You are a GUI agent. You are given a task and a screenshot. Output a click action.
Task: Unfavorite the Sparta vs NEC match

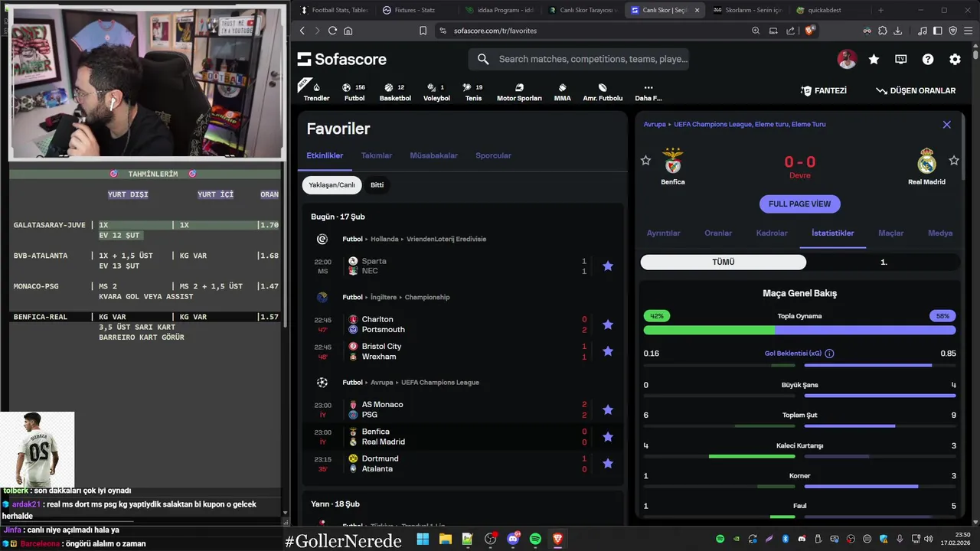[608, 266]
